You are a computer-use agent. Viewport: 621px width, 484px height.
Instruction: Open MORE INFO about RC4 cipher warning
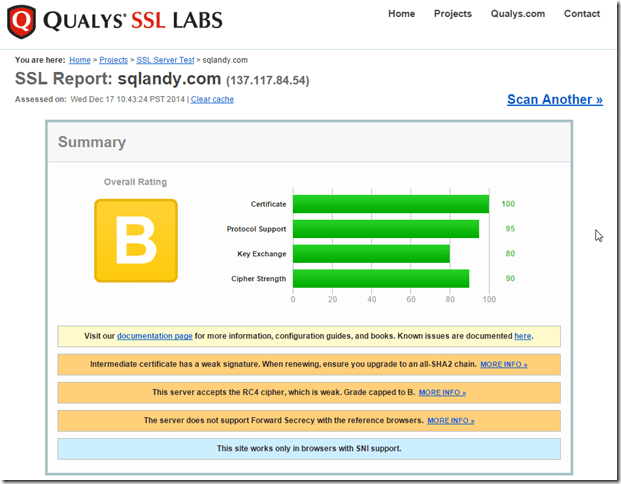(442, 393)
